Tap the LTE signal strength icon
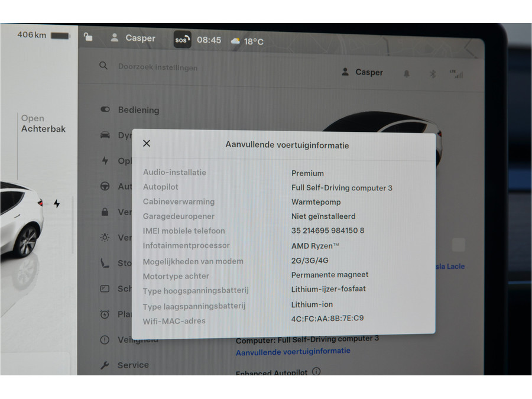 click(456, 74)
